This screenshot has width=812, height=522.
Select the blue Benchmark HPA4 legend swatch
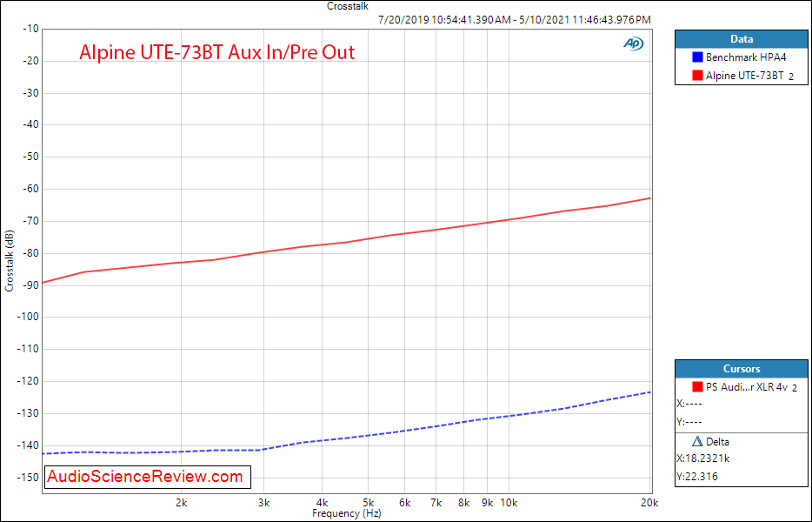697,57
